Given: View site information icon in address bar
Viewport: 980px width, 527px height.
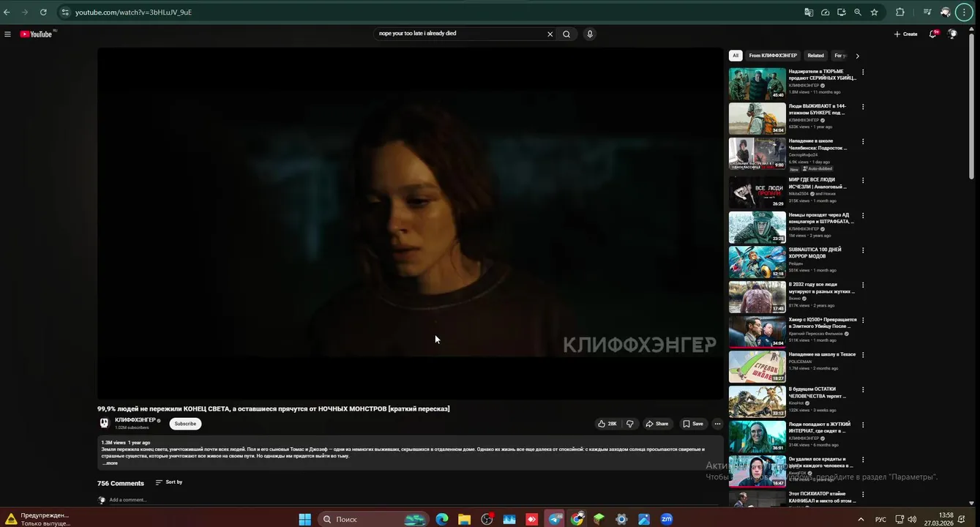Looking at the screenshot, I should click(64, 12).
